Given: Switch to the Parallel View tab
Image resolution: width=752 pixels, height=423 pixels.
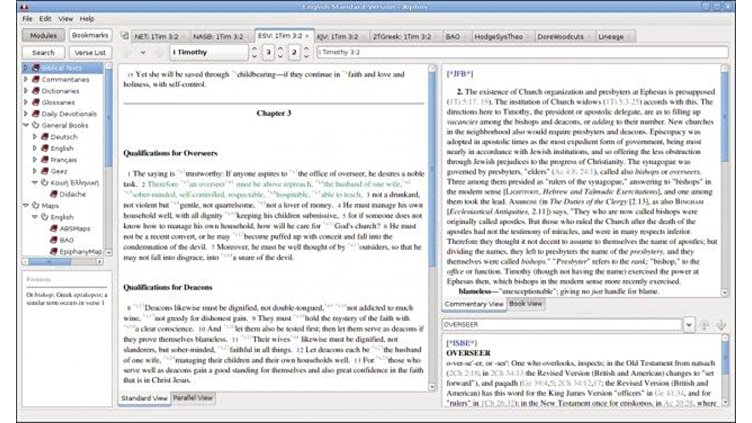Looking at the screenshot, I should [193, 397].
